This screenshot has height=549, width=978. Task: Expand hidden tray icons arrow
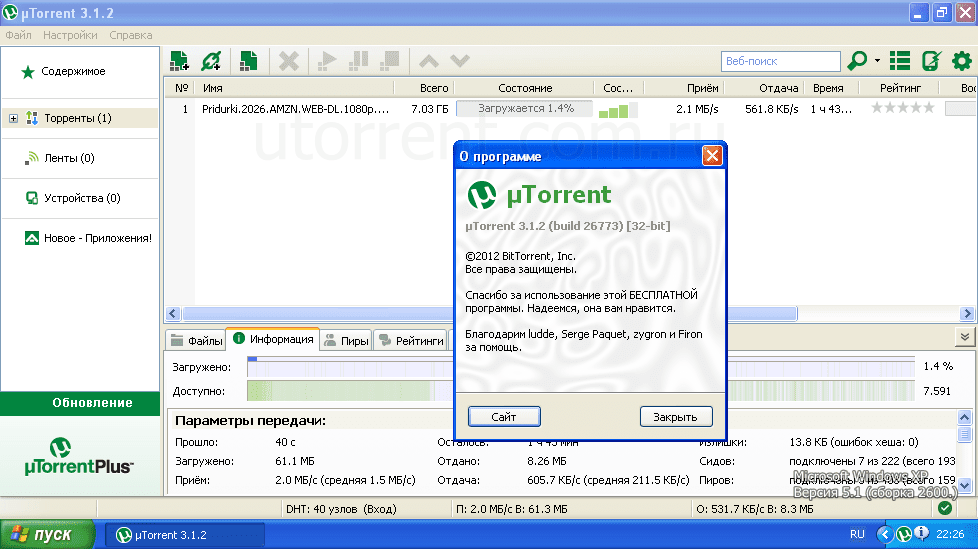pyautogui.click(x=884, y=534)
